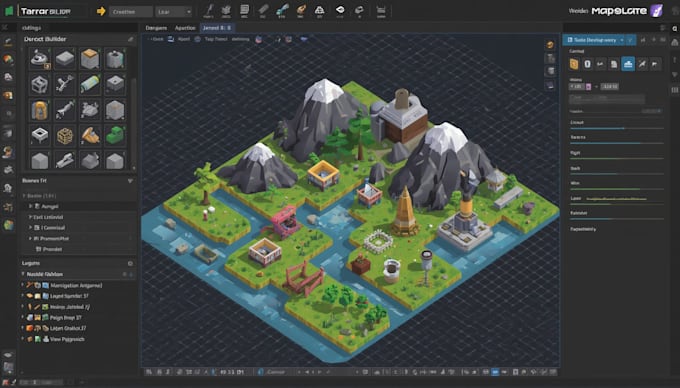Viewport: 680px width, 388px height.
Task: Click the Papaehieniry label in the right panel
Action: coord(583,229)
